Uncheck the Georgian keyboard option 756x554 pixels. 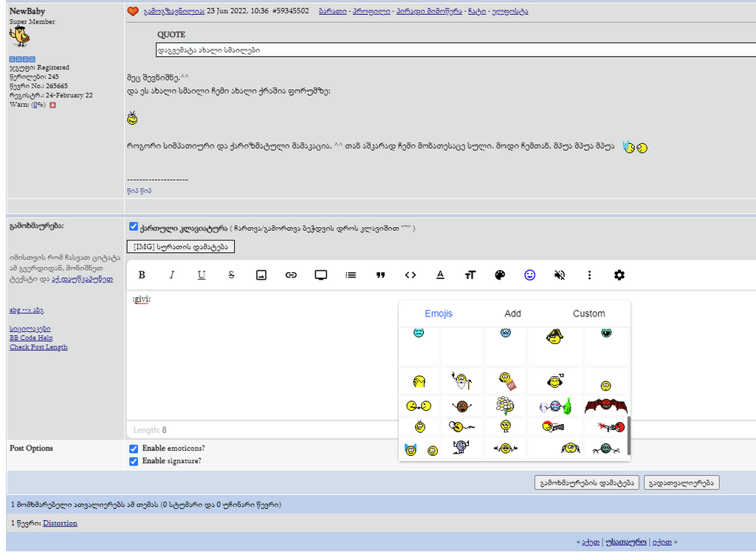tap(134, 226)
